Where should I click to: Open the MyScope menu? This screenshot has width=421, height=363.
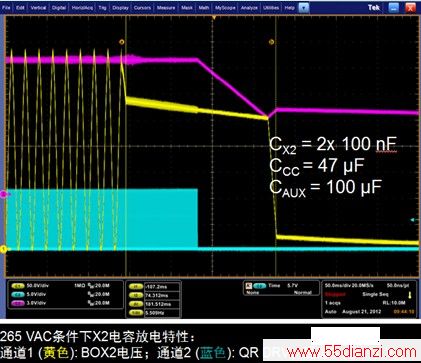[x=225, y=8]
